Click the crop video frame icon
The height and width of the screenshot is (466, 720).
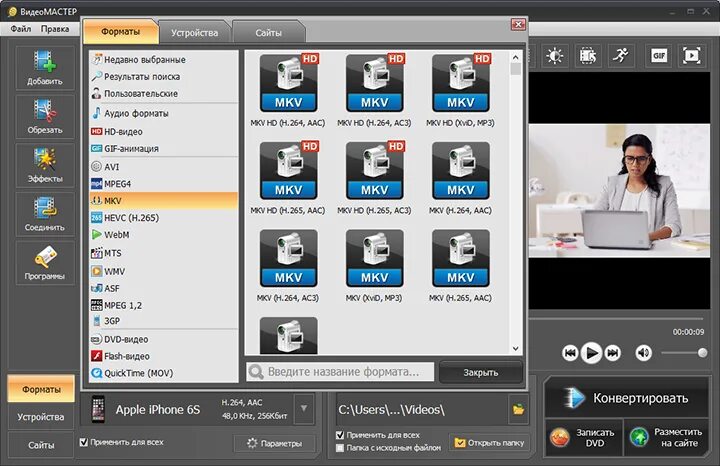coord(588,56)
